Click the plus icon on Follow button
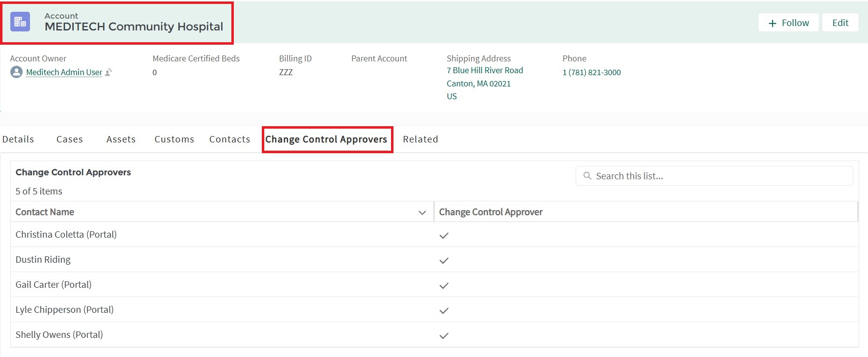 tap(772, 23)
